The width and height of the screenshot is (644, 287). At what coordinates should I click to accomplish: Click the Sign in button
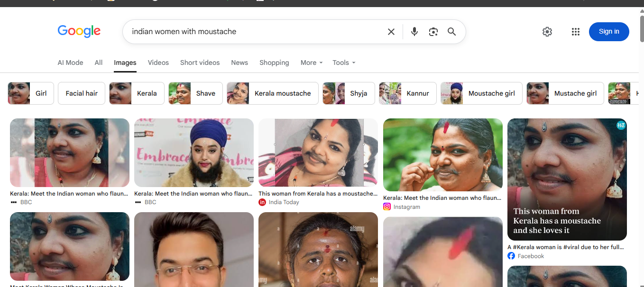[x=609, y=32]
